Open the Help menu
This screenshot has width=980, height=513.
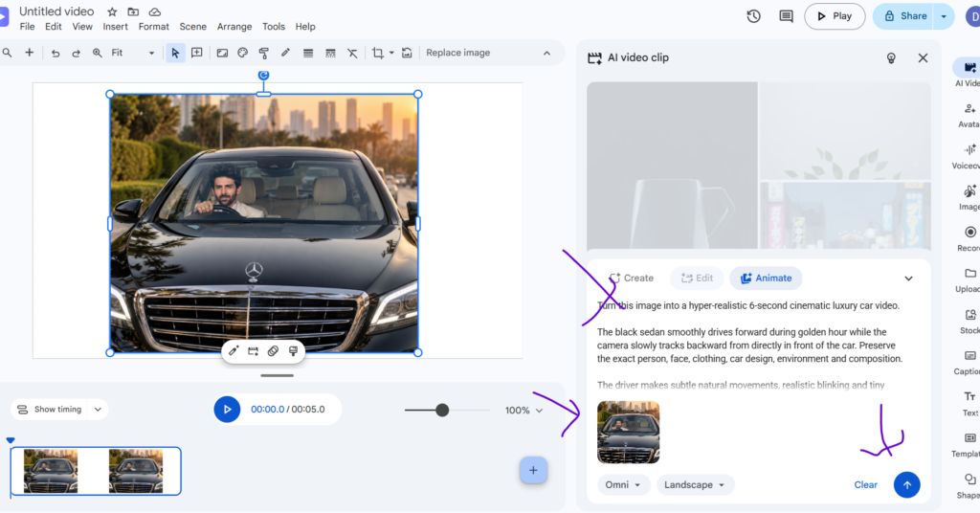(x=305, y=27)
